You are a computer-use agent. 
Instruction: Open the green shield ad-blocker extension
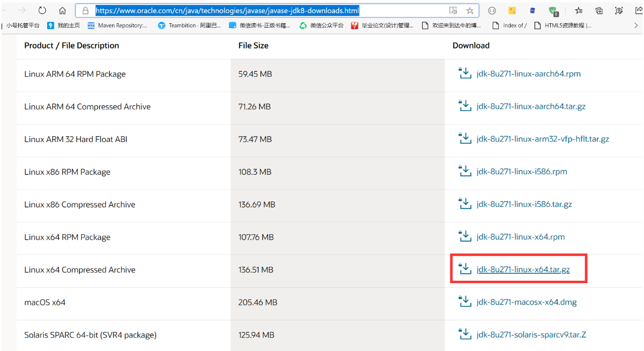(554, 11)
